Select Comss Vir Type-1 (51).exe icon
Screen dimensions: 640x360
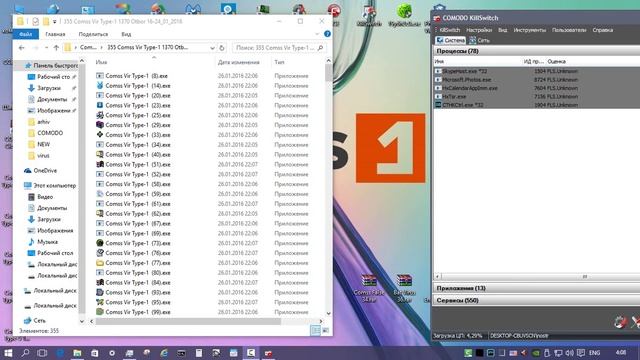(100, 164)
